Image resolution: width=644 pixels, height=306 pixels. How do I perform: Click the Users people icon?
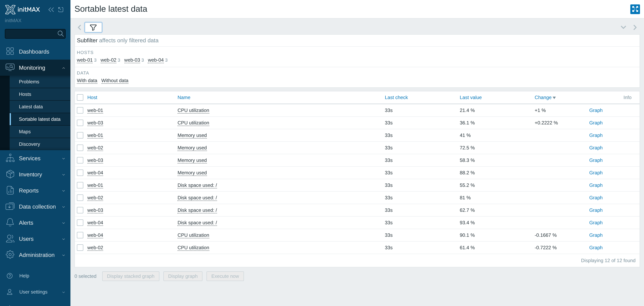(10, 239)
